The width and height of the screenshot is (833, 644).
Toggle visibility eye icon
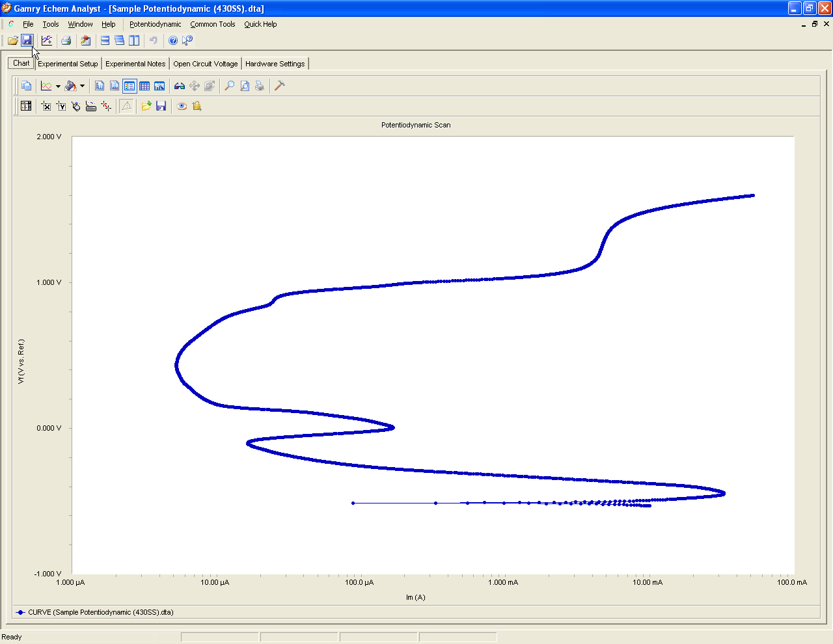pos(182,106)
